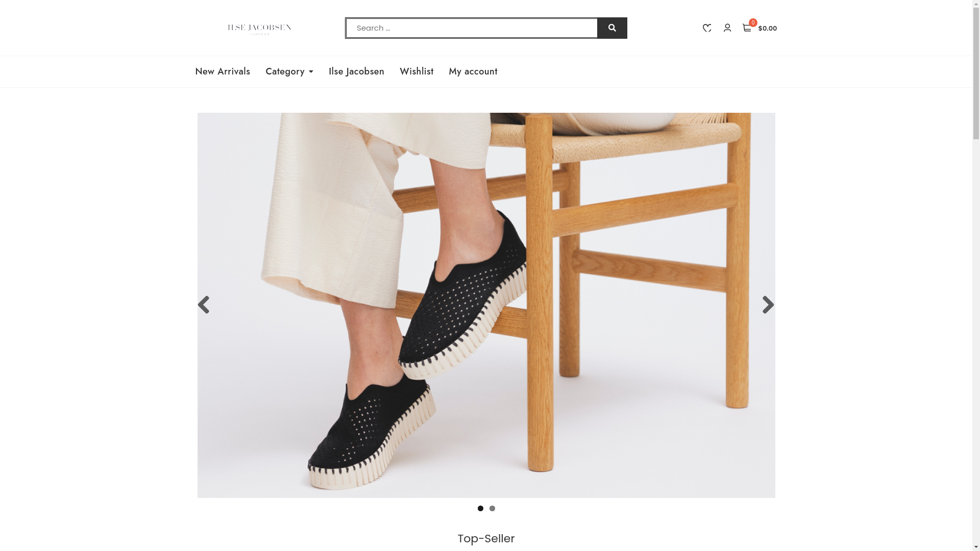
Task: Open the wishlist heart icon
Action: click(707, 28)
